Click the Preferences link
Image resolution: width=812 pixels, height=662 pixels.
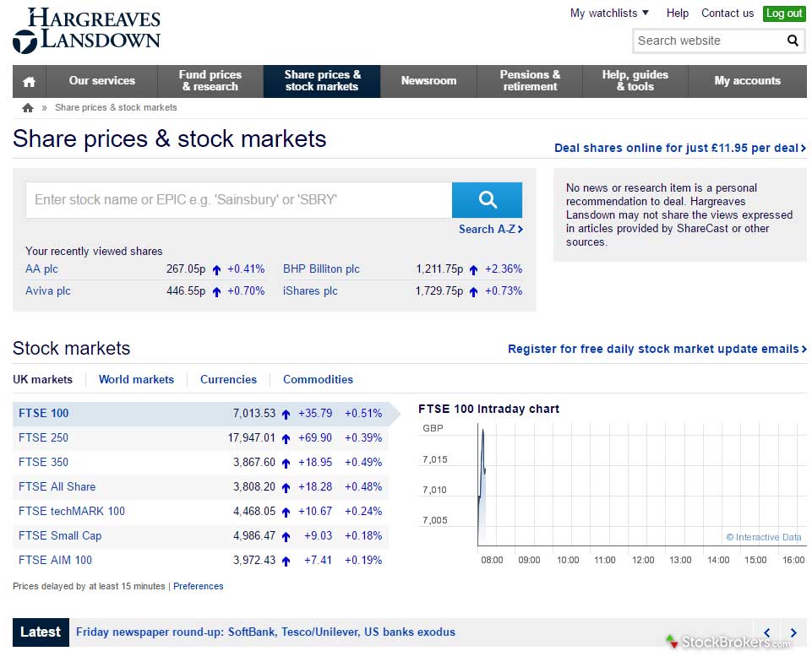tap(199, 587)
